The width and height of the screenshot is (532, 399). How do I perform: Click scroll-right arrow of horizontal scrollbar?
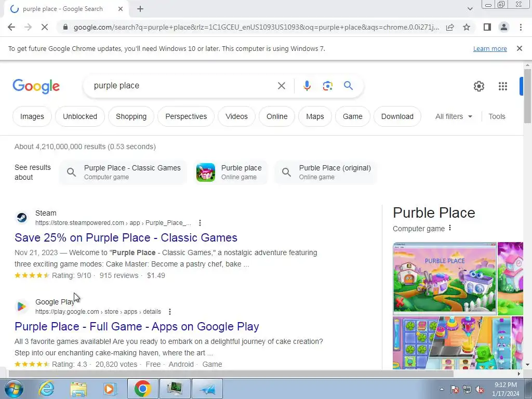point(519,374)
